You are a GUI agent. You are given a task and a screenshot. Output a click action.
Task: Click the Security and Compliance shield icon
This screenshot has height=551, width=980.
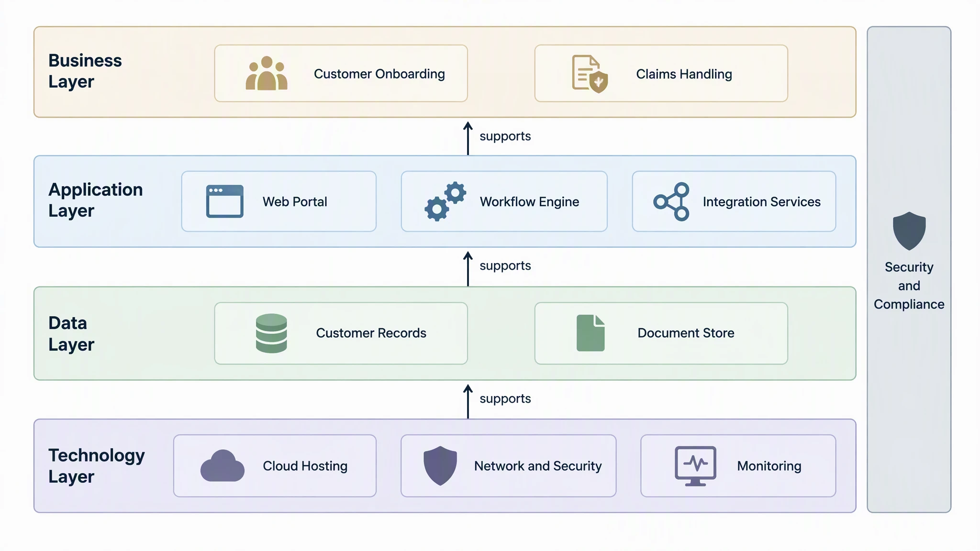(x=909, y=231)
